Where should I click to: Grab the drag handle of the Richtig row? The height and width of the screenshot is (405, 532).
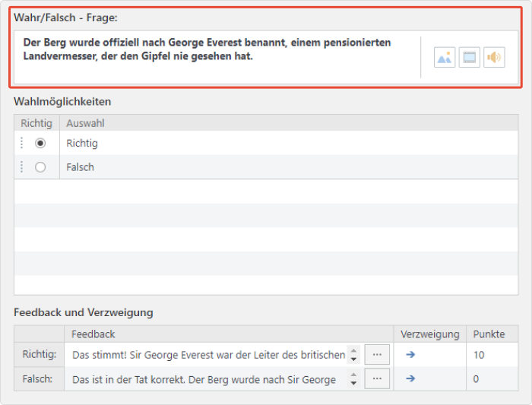tap(22, 143)
